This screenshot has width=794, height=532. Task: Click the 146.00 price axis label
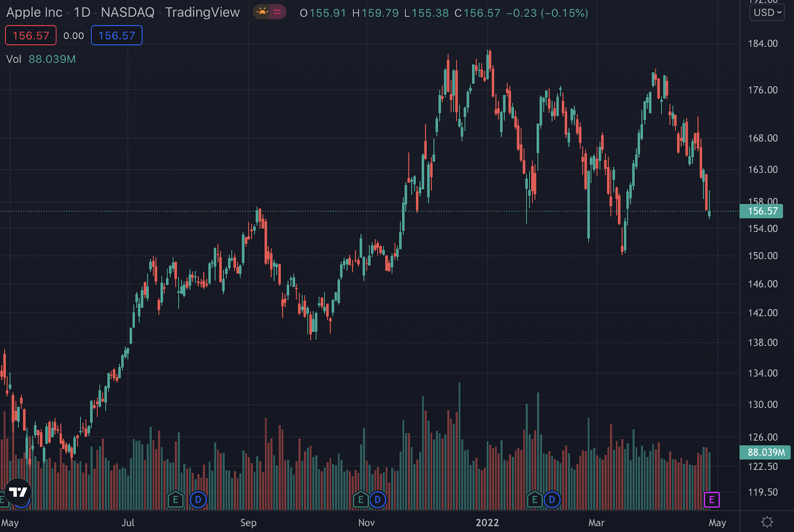(x=763, y=284)
